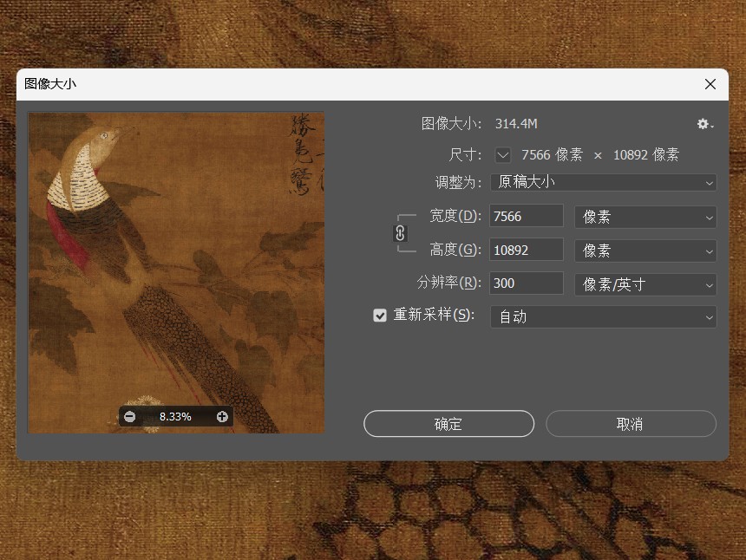
Task: Click the 图像大小 dialog title text
Action: (x=50, y=84)
